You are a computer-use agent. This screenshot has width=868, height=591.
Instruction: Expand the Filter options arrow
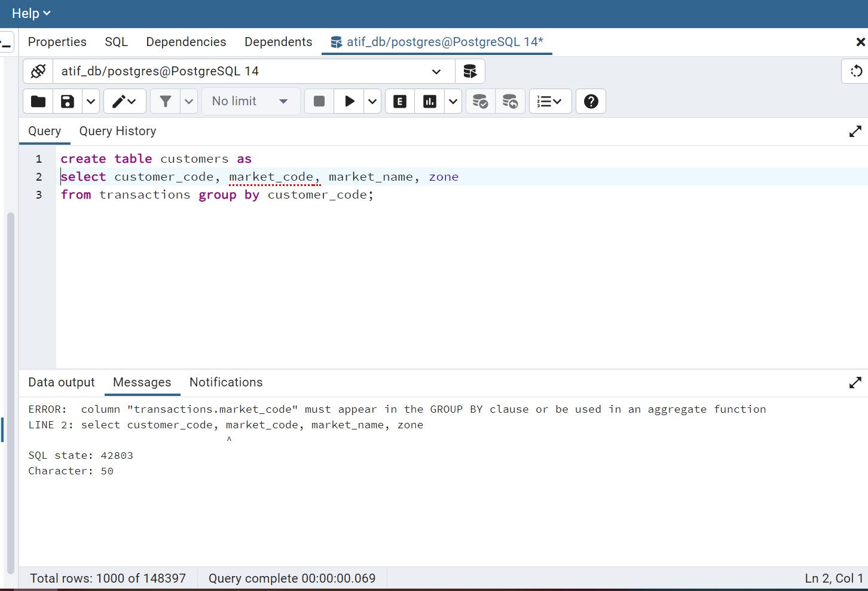click(x=189, y=101)
